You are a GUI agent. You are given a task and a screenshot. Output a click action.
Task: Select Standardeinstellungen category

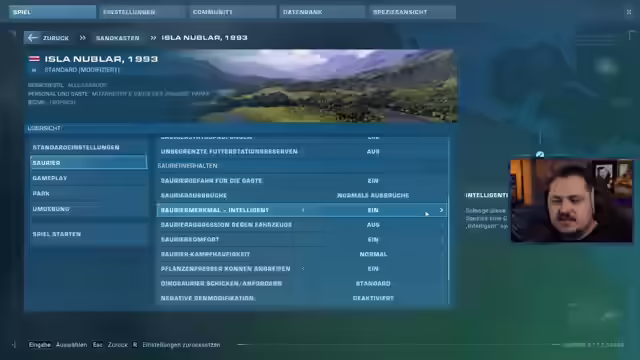click(x=89, y=147)
